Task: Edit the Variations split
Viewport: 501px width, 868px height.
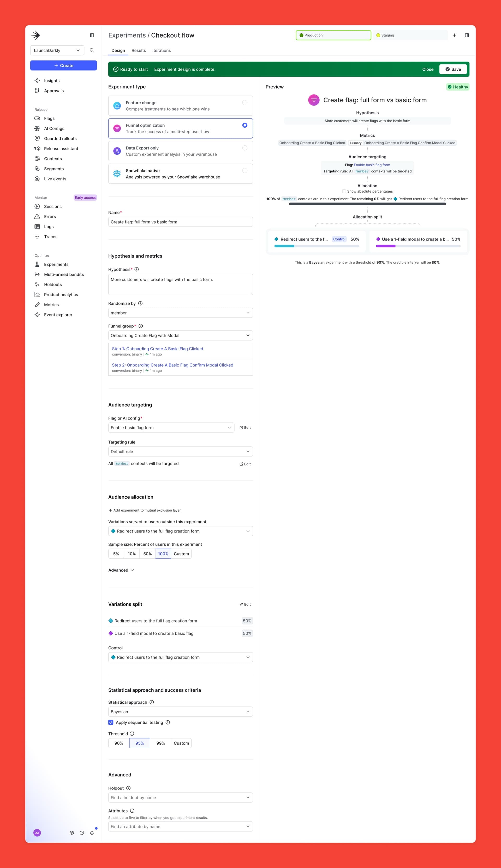Action: pyautogui.click(x=245, y=604)
